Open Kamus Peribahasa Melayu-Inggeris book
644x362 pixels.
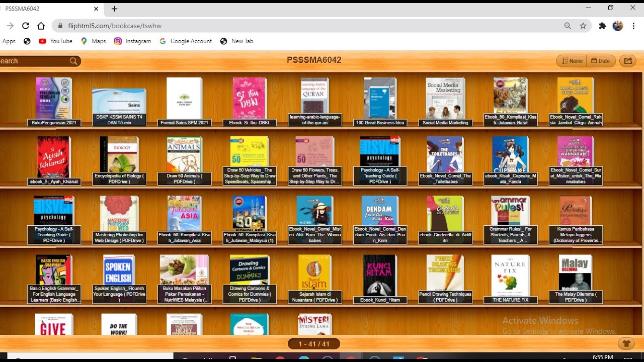[x=576, y=220]
